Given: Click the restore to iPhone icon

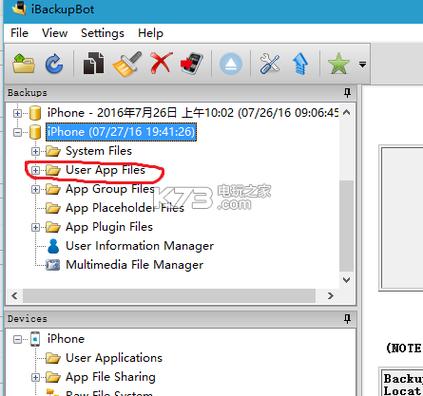Looking at the screenshot, I should [x=192, y=63].
